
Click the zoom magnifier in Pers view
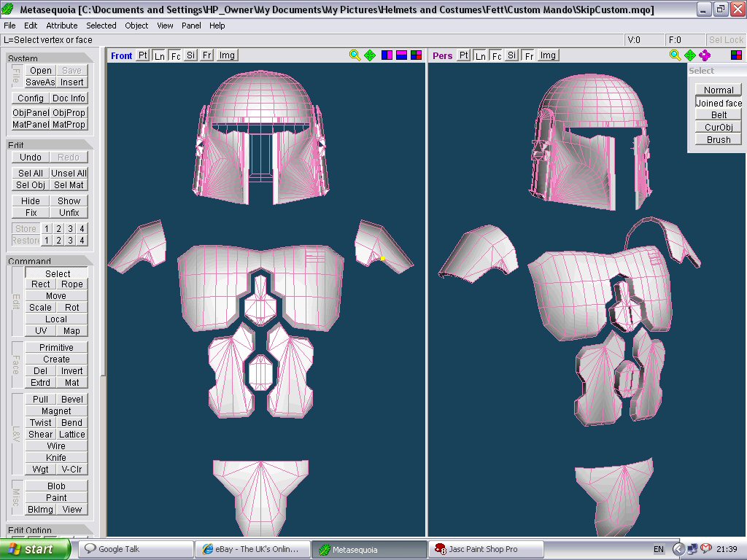click(x=675, y=55)
